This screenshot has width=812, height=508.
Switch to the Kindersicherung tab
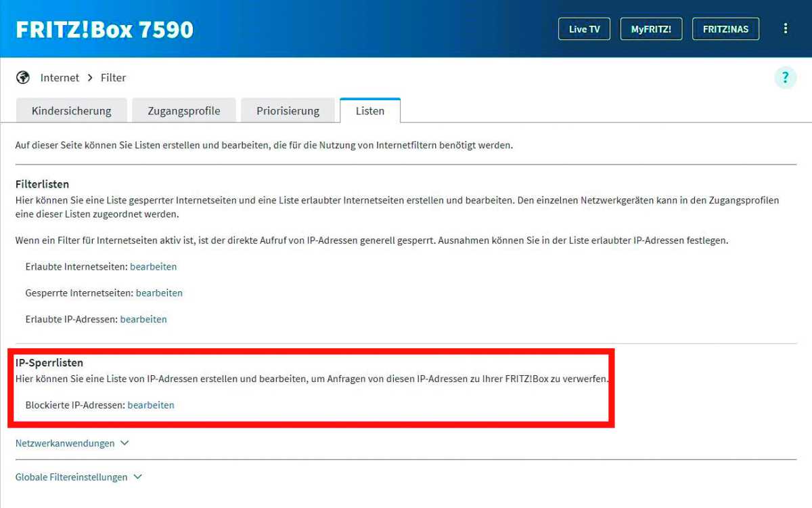click(x=71, y=111)
